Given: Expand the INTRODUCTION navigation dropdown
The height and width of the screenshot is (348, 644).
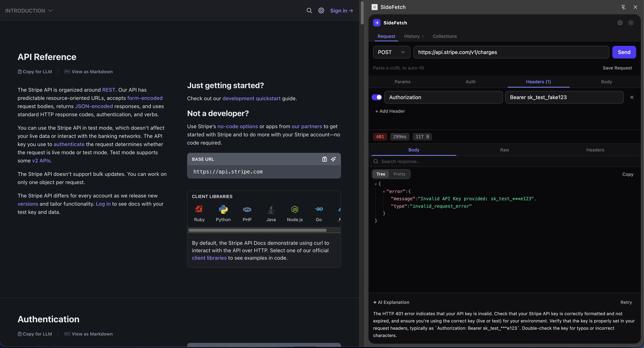Looking at the screenshot, I should pyautogui.click(x=29, y=10).
